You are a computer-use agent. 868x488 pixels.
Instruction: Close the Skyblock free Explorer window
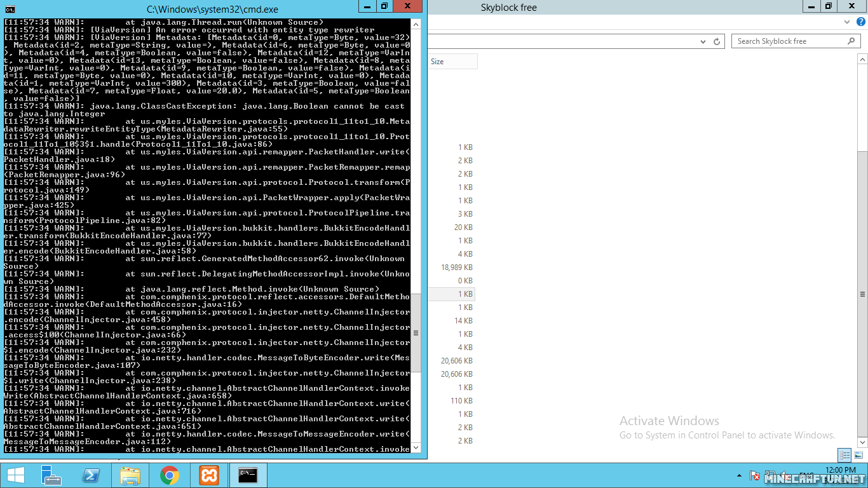(853, 6)
